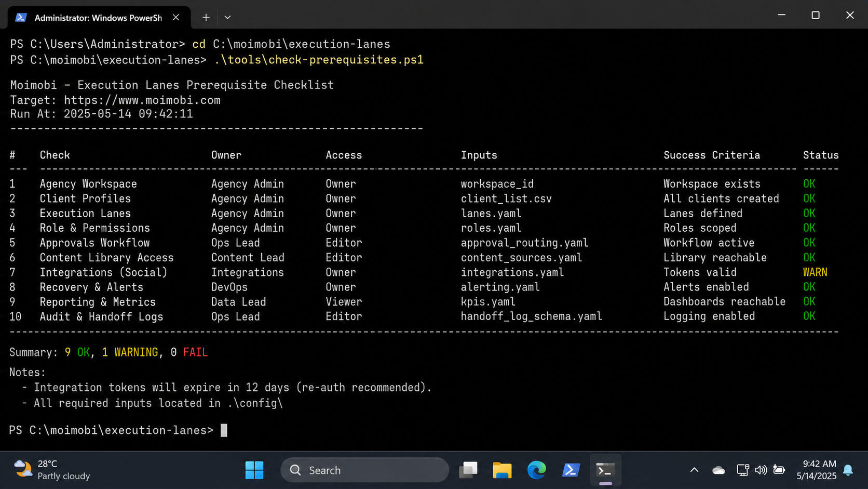The image size is (868, 489).
Task: Click the PowerShell icon on the terminal tab
Action: pos(21,18)
